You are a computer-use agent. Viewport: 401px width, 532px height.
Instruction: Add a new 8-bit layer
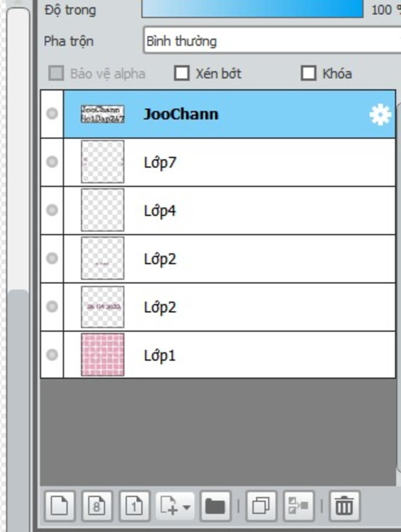[97, 506]
